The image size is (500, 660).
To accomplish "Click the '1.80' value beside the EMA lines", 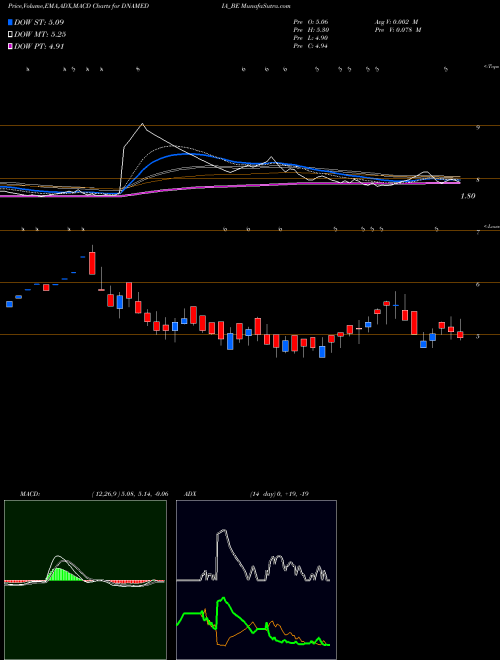I will tap(468, 196).
